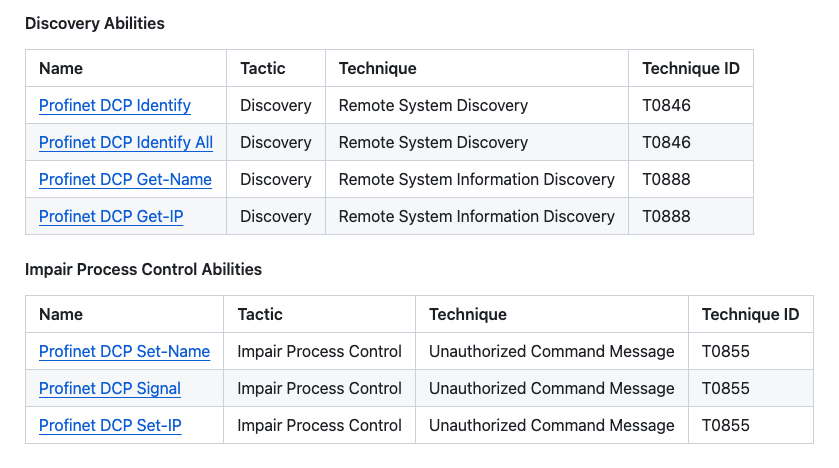Click Discovery tactic in the Get-IP row
This screenshot has height=468, width=839.
tap(276, 216)
